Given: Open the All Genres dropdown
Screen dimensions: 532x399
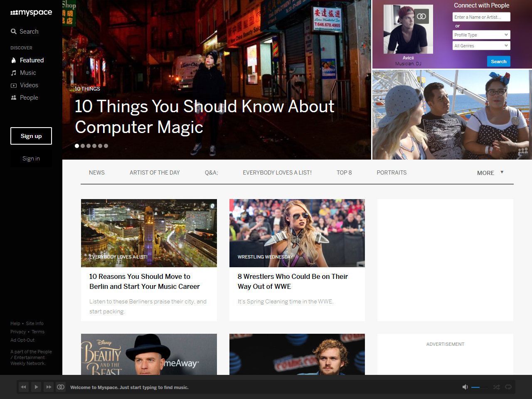Looking at the screenshot, I should 481,46.
